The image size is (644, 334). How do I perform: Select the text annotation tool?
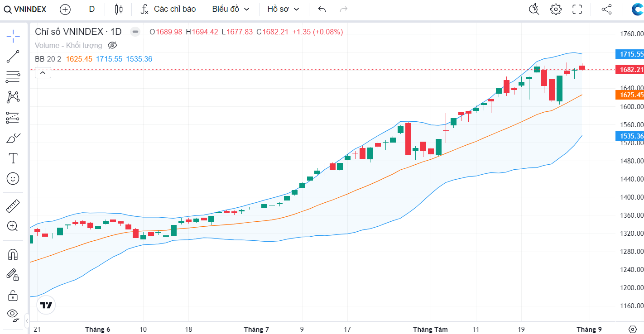click(13, 158)
